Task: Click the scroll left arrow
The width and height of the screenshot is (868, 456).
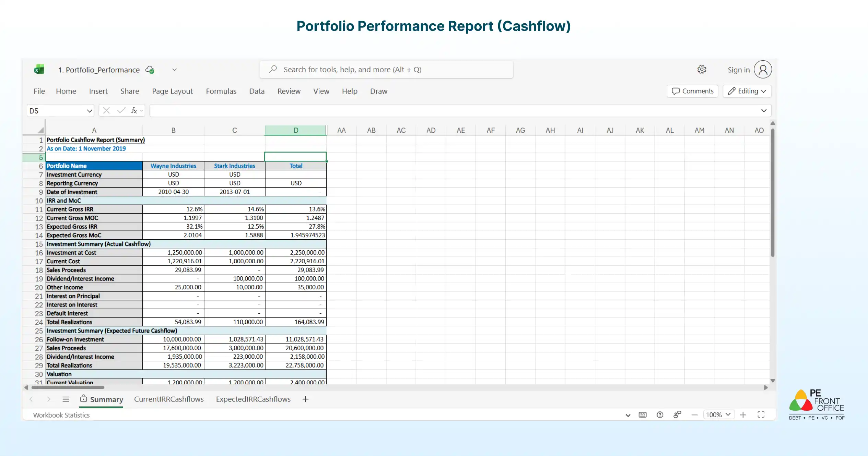Action: click(x=26, y=387)
